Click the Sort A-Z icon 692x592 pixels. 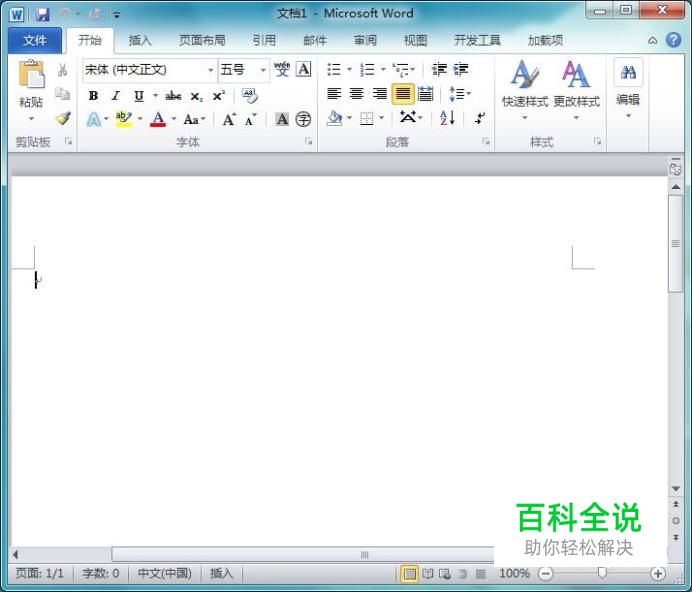pos(447,118)
